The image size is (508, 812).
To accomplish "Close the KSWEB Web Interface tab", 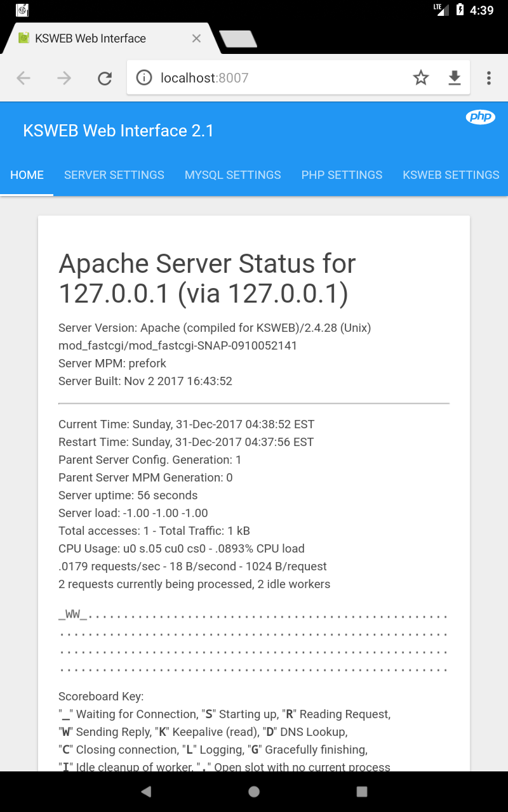I will 196,39.
